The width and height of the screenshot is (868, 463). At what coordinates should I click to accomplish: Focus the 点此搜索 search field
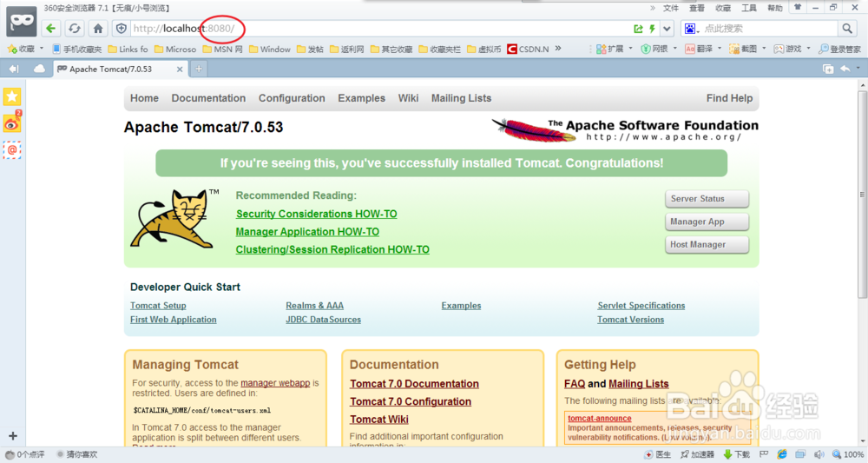click(x=769, y=29)
